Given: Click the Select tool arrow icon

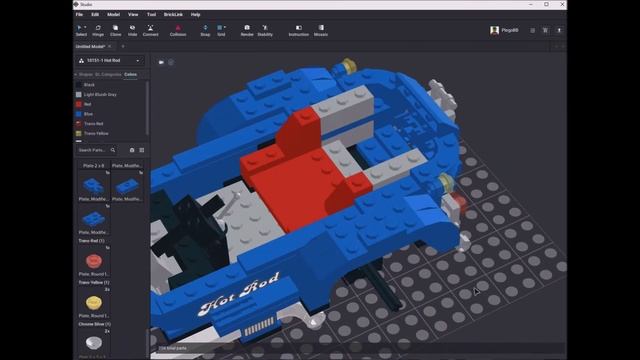Looking at the screenshot, I should pos(79,28).
